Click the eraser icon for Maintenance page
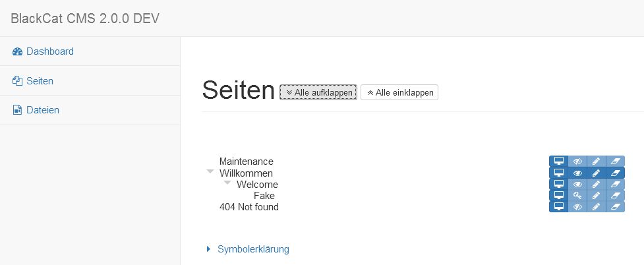 (x=615, y=162)
